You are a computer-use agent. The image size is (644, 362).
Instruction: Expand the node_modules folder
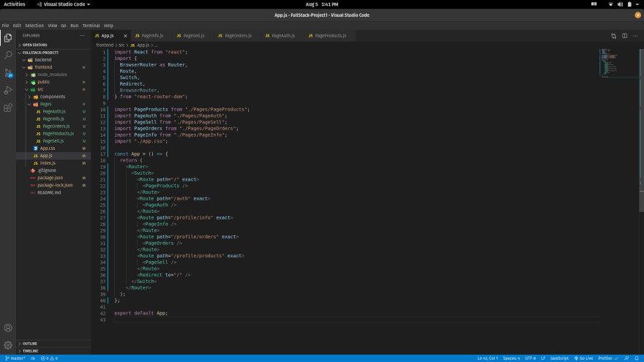pos(53,75)
